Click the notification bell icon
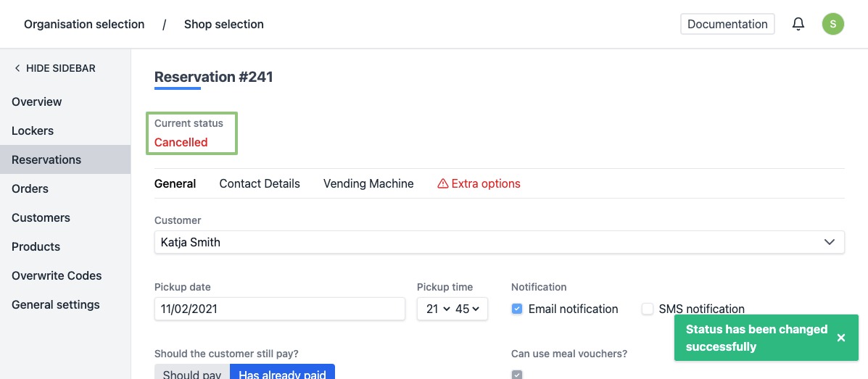This screenshot has height=379, width=868. pyautogui.click(x=798, y=24)
